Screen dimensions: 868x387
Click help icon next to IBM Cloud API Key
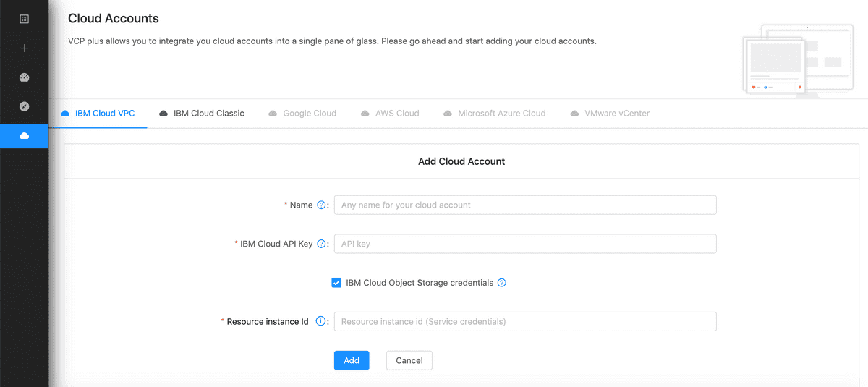click(x=322, y=244)
